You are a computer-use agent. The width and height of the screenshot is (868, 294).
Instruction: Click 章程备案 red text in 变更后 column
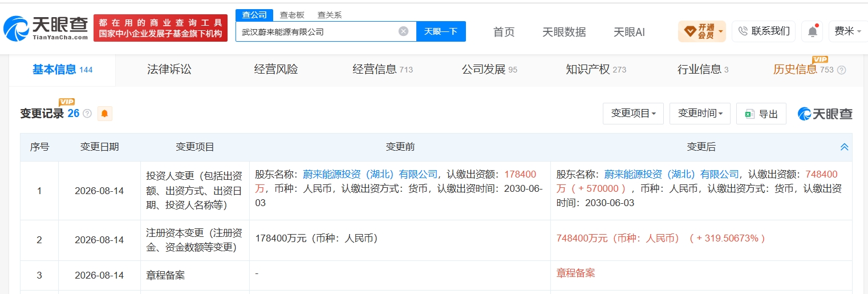(x=575, y=273)
